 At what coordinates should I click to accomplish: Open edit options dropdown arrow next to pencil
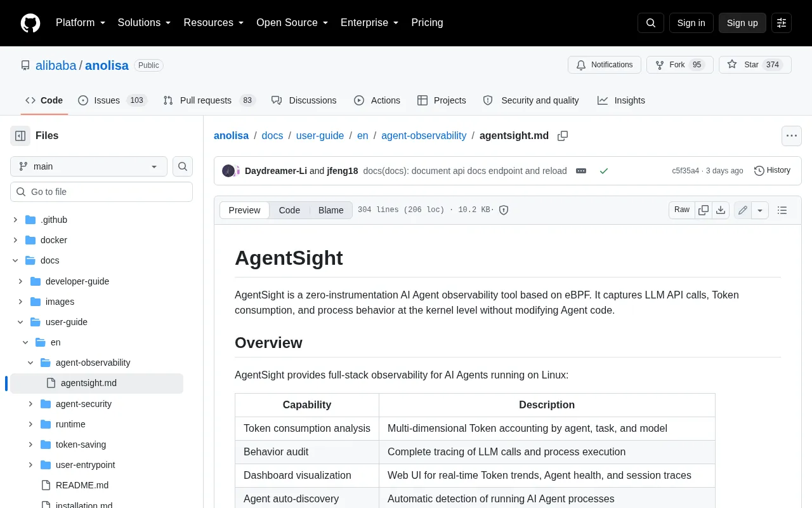pos(760,210)
